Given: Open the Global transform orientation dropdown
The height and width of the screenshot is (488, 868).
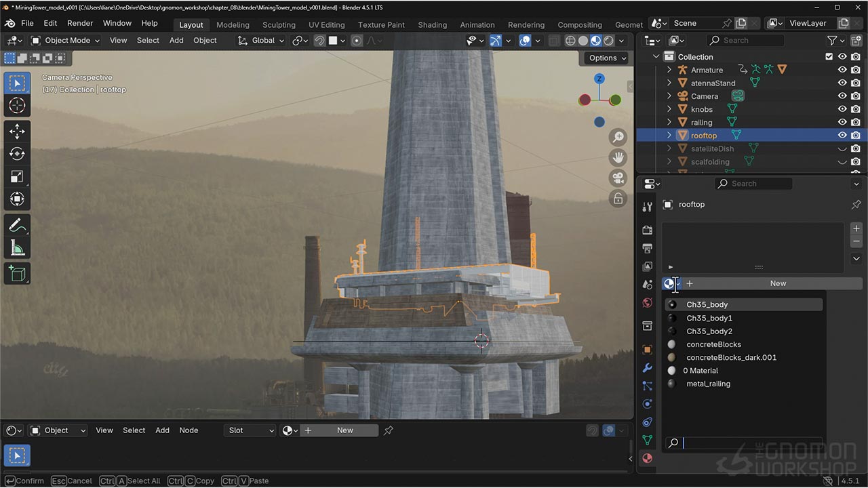Looking at the screenshot, I should [262, 41].
